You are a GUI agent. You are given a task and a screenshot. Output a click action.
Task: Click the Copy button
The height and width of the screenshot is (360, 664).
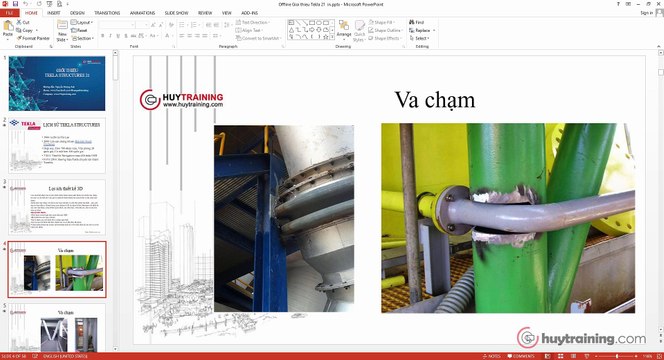[26, 30]
